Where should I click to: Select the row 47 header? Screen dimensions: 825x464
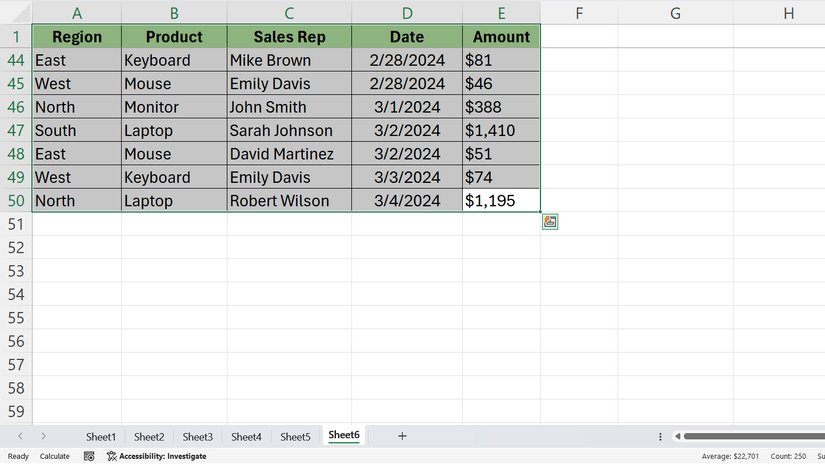[15, 131]
